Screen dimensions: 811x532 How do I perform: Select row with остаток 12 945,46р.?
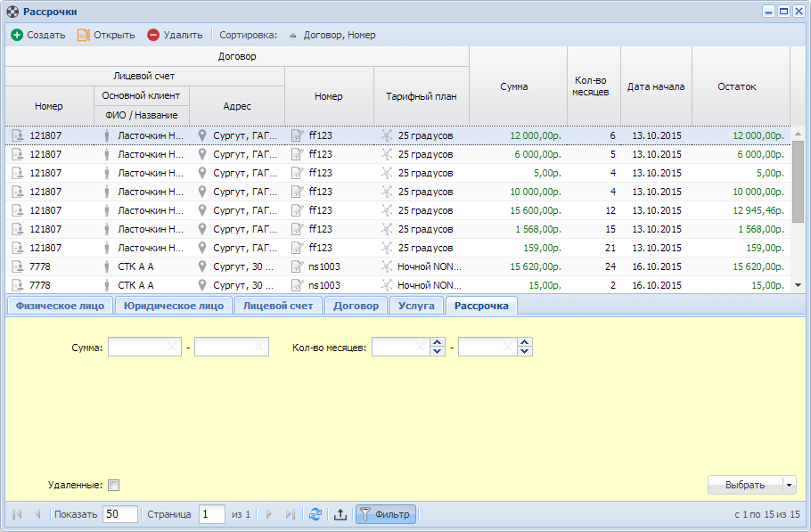[397, 210]
